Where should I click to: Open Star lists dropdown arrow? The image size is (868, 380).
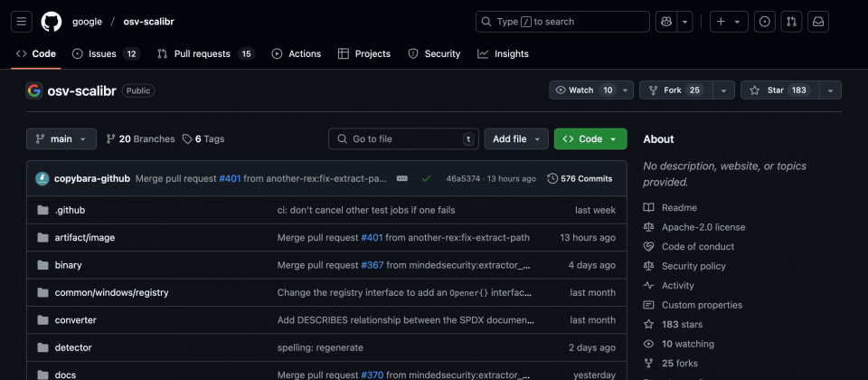pyautogui.click(x=830, y=90)
